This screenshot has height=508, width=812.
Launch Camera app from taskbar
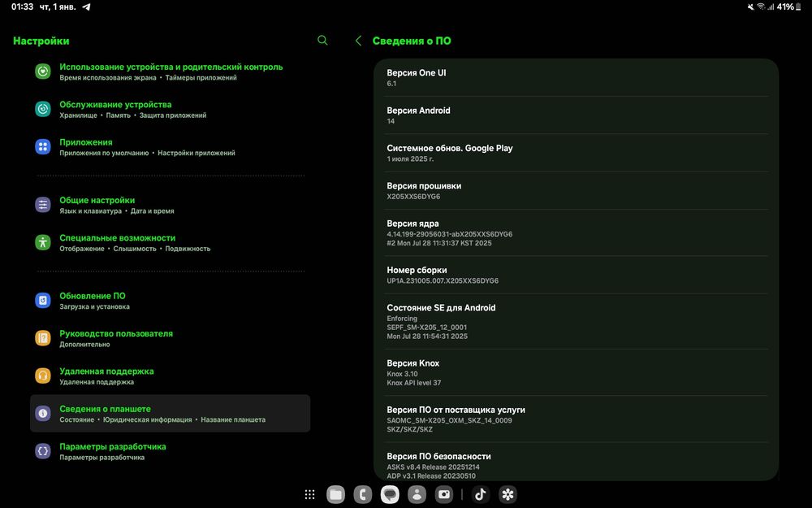point(444,494)
